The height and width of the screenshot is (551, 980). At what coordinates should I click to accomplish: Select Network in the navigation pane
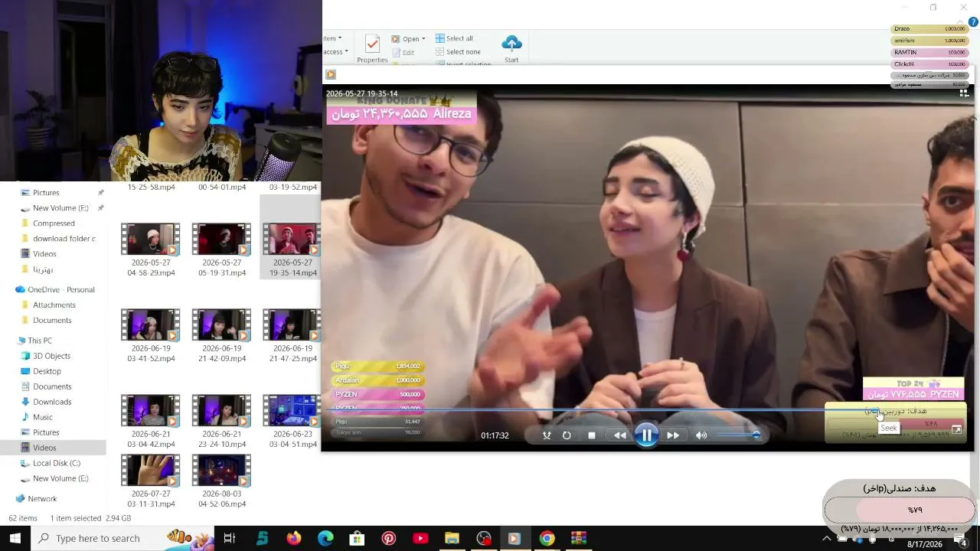tap(42, 499)
